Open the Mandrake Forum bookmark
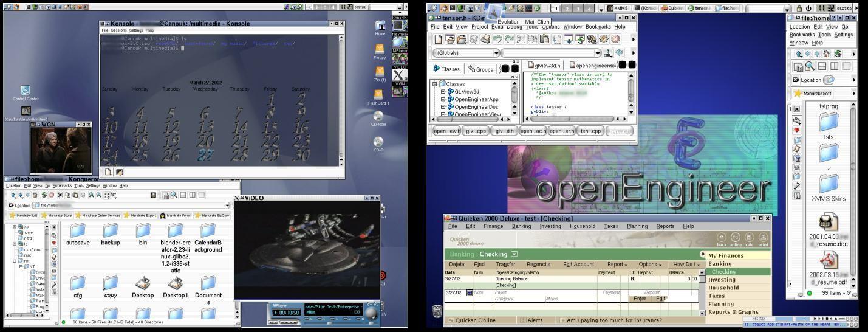This screenshot has height=332, width=868. [x=176, y=215]
